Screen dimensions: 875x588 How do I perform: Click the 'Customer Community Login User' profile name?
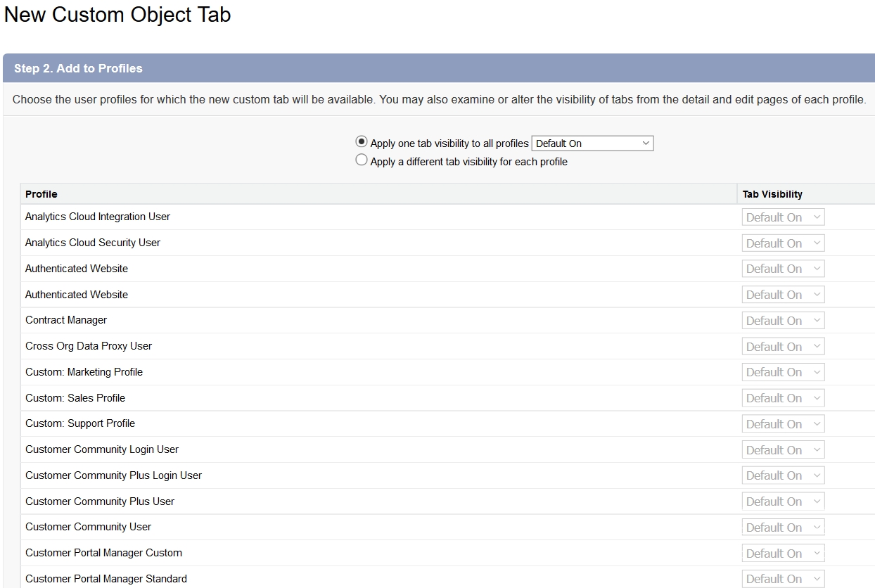[102, 449]
